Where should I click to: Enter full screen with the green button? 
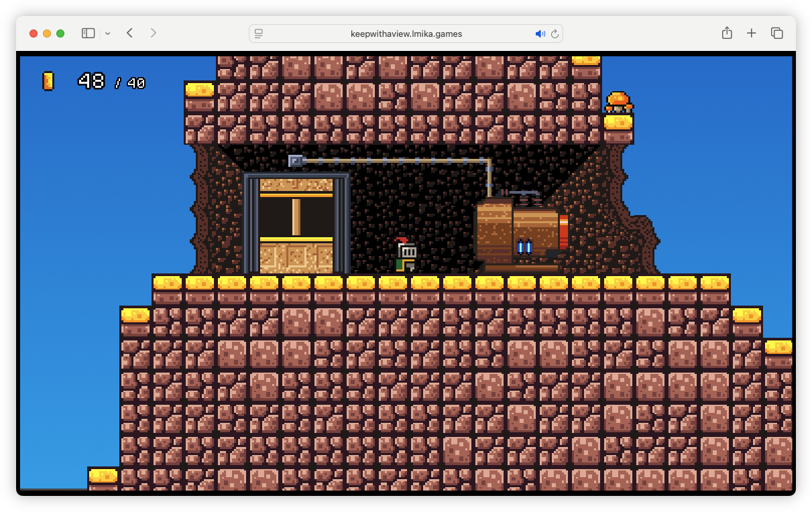[x=60, y=34]
